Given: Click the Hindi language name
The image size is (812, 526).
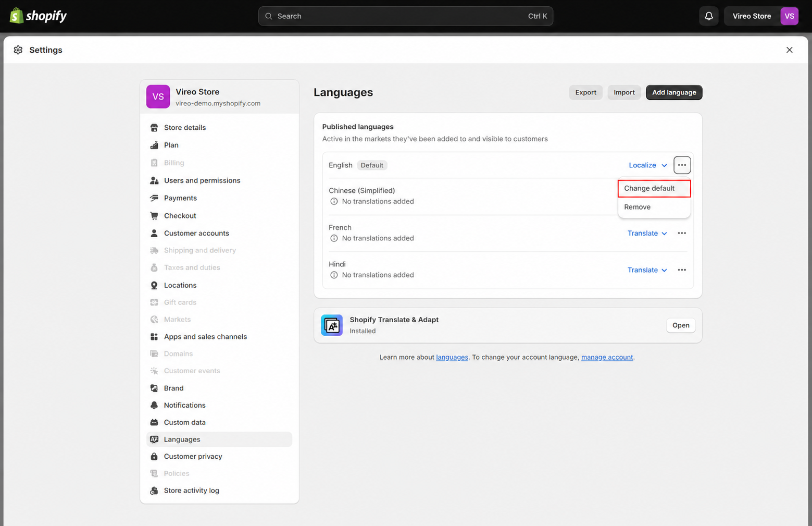Looking at the screenshot, I should (x=338, y=264).
